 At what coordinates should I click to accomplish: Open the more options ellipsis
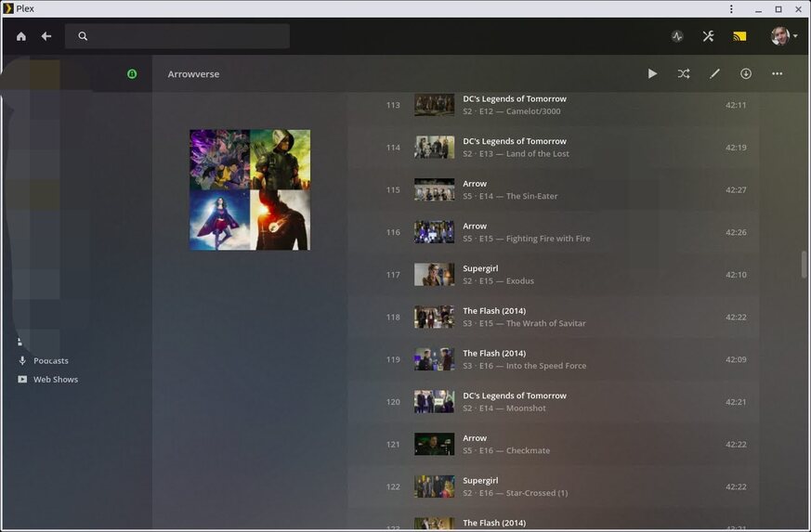[x=777, y=74]
